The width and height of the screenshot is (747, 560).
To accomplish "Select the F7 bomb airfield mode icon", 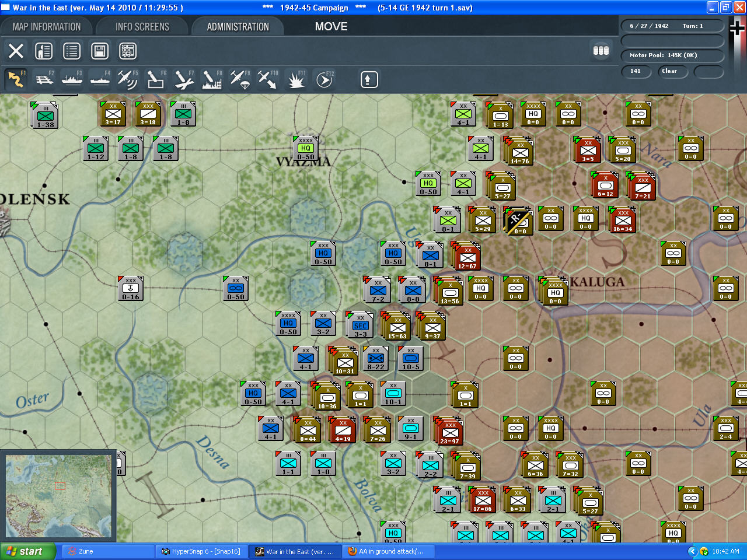I will [184, 79].
